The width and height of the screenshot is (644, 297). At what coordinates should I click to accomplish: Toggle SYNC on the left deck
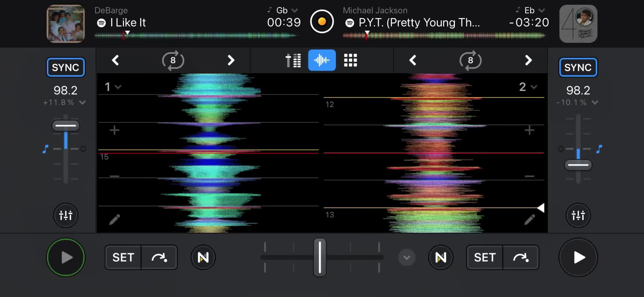click(65, 67)
